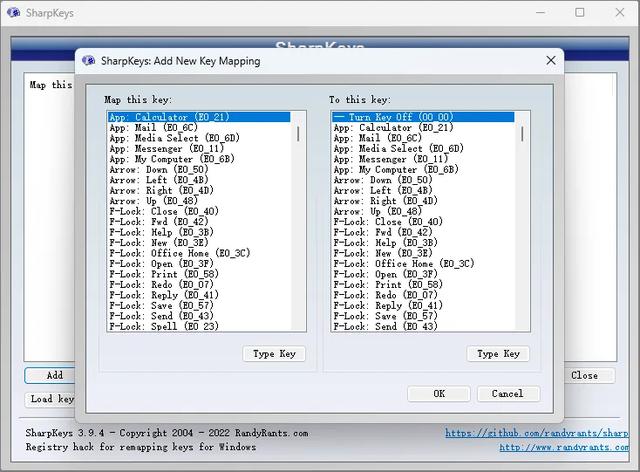Click the scrollbar thumb of To this key list
This screenshot has height=472, width=640.
[x=522, y=134]
